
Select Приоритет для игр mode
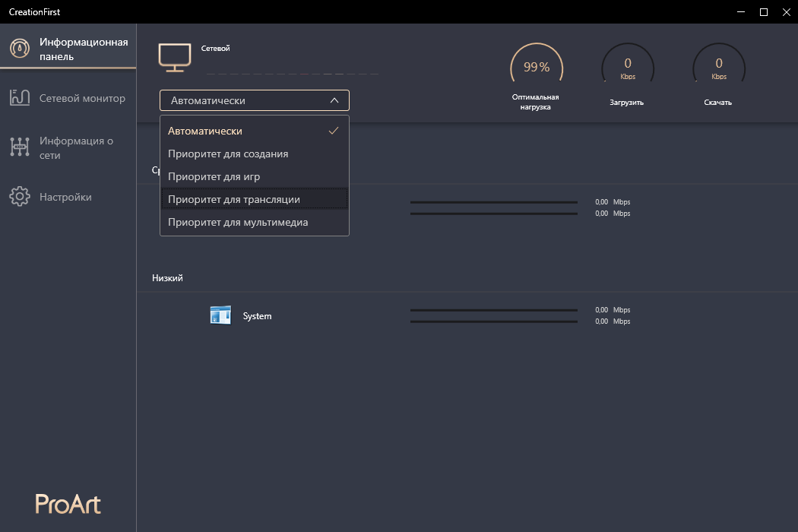(214, 176)
